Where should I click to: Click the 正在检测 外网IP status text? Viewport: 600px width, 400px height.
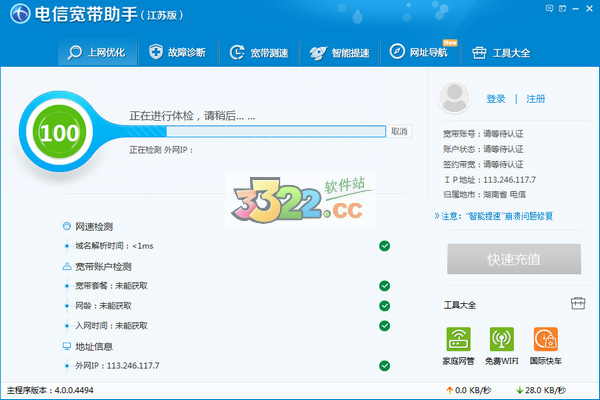(x=161, y=150)
